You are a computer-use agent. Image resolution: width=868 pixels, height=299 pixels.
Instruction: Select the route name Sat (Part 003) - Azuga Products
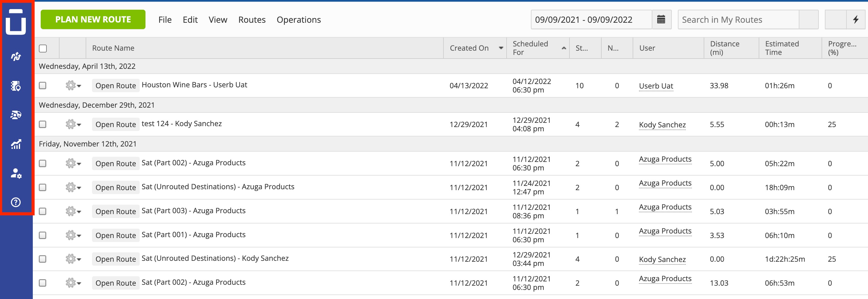(193, 210)
